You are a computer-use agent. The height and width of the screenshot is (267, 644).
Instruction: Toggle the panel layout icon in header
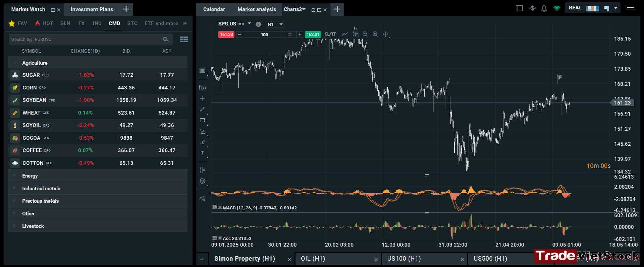coord(519,8)
